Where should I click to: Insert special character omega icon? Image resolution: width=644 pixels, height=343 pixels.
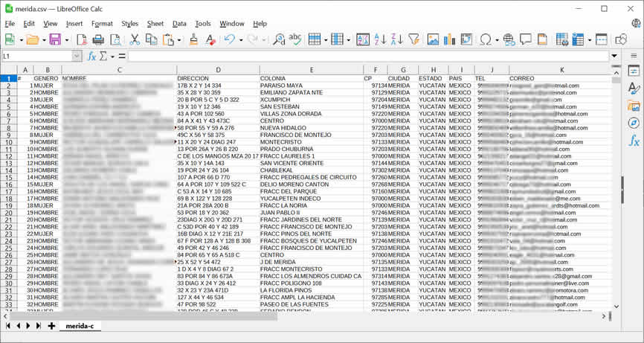pyautogui.click(x=486, y=39)
